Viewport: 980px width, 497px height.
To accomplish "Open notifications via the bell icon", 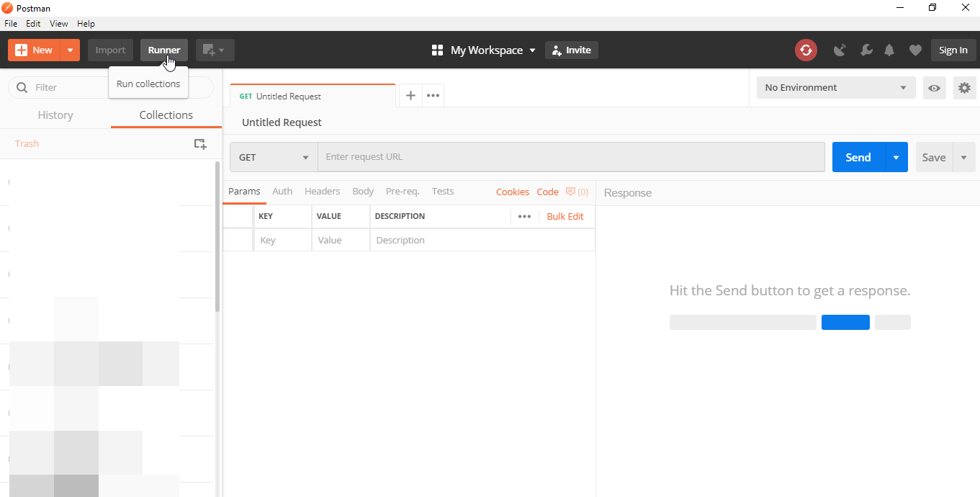I will pos(889,50).
